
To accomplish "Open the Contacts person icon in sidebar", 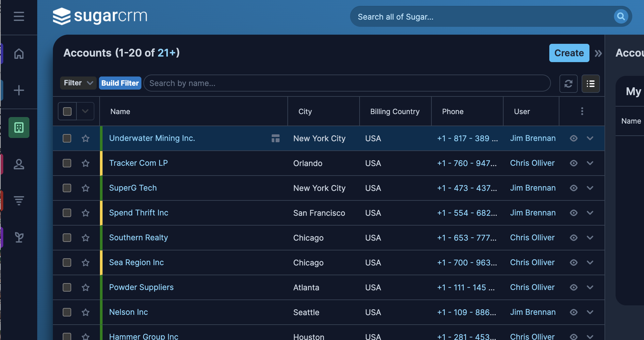I will tap(19, 164).
